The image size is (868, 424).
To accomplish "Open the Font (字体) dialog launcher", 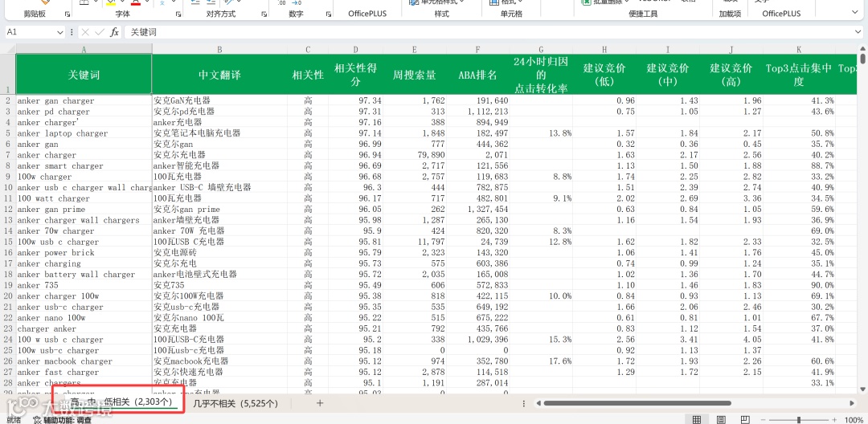I will pyautogui.click(x=178, y=14).
